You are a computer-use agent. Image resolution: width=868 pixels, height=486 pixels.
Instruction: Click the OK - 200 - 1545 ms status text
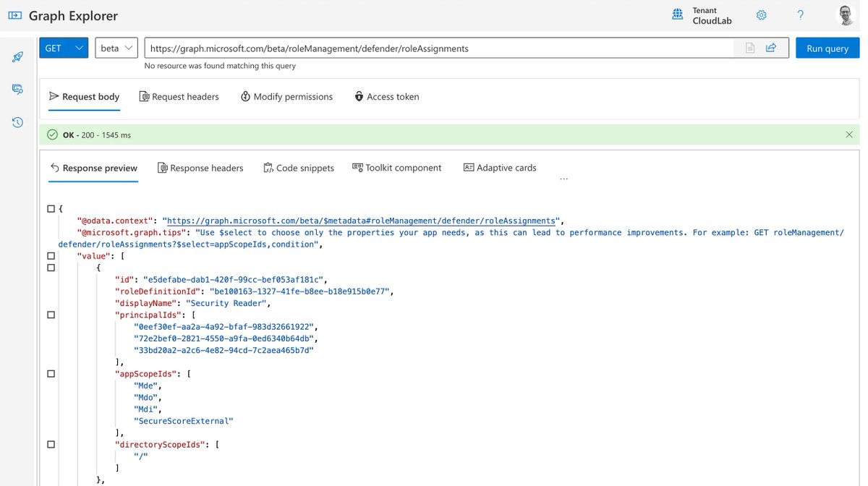pyautogui.click(x=96, y=135)
